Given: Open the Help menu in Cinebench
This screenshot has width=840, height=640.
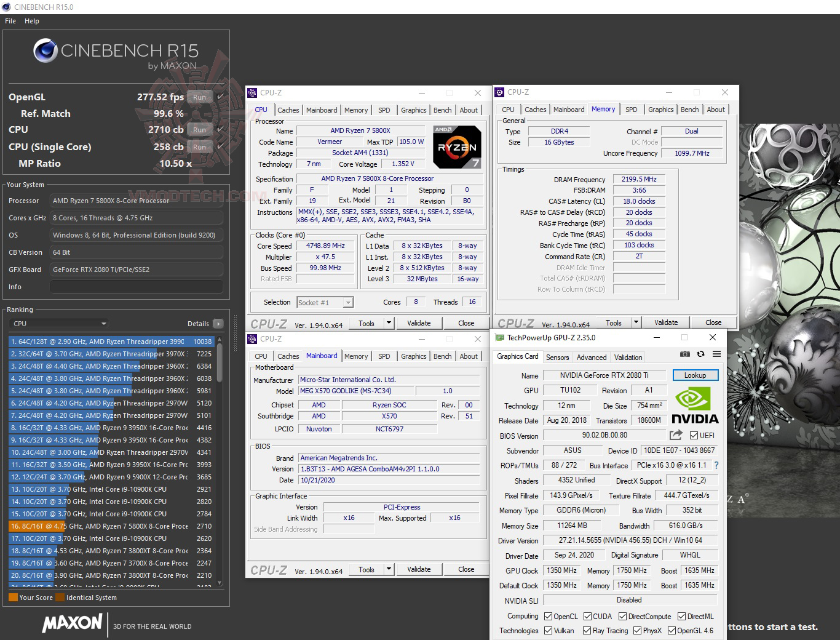Looking at the screenshot, I should click(x=32, y=21).
